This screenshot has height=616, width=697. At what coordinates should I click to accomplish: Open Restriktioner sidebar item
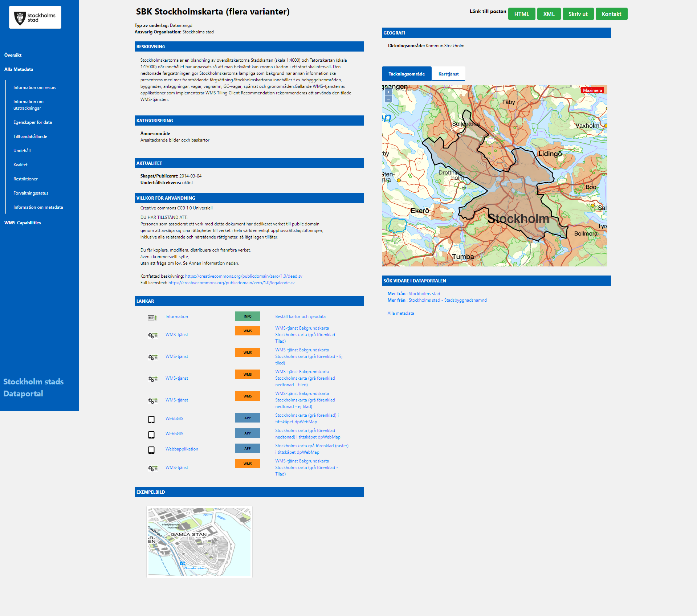pos(26,179)
